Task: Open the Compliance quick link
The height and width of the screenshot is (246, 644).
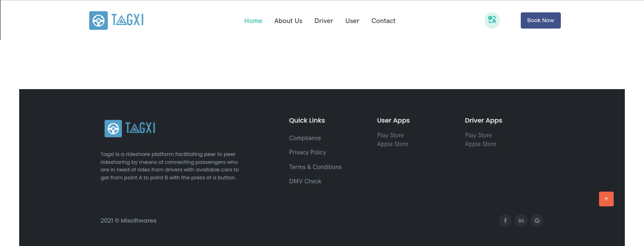Action: pyautogui.click(x=305, y=138)
